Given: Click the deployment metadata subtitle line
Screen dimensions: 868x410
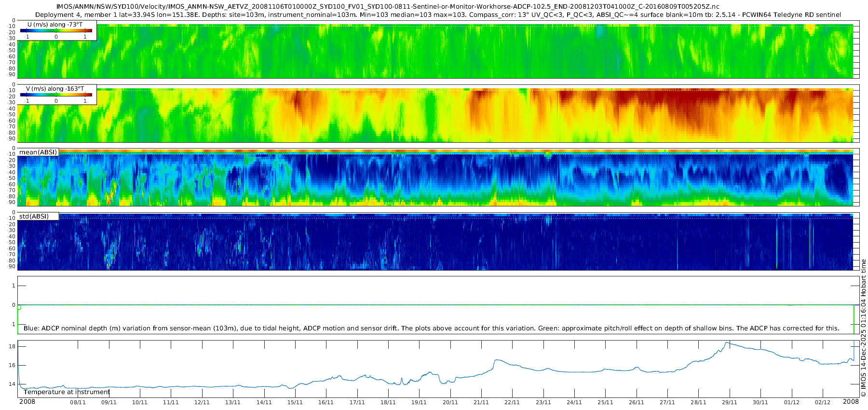Looking at the screenshot, I should [438, 15].
